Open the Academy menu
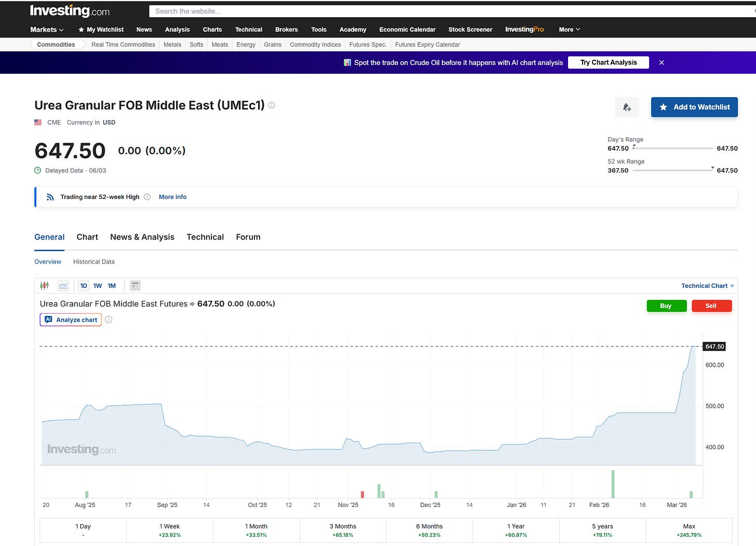Image resolution: width=756 pixels, height=546 pixels. pos(353,30)
